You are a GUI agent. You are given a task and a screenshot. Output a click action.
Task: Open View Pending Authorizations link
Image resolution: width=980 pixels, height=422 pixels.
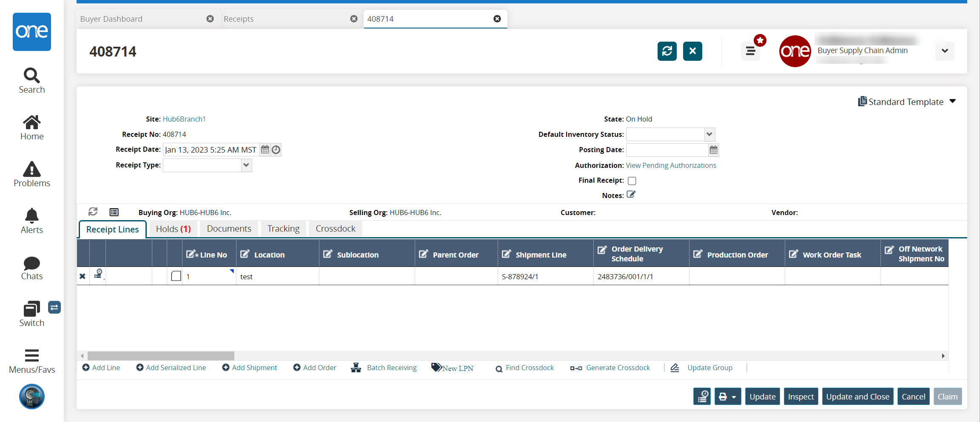(671, 165)
